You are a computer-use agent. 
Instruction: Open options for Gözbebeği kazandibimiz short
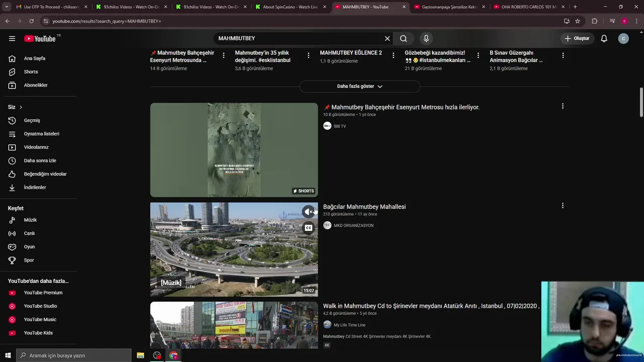[478, 55]
